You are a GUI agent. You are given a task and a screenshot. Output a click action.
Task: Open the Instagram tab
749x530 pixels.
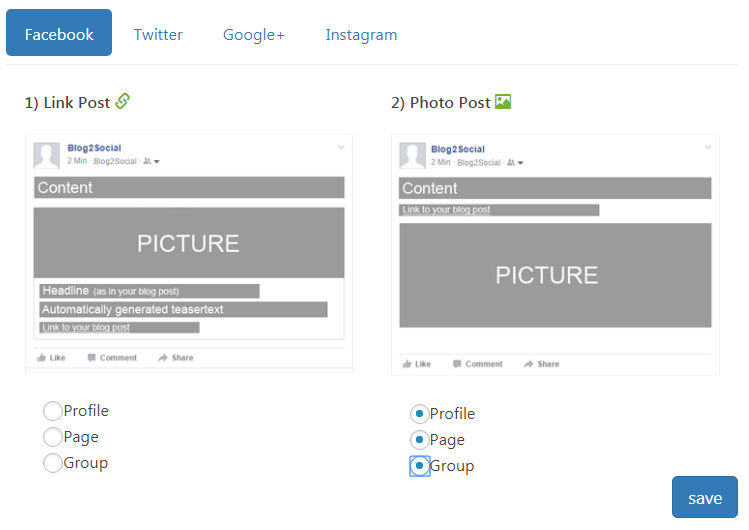(x=361, y=34)
